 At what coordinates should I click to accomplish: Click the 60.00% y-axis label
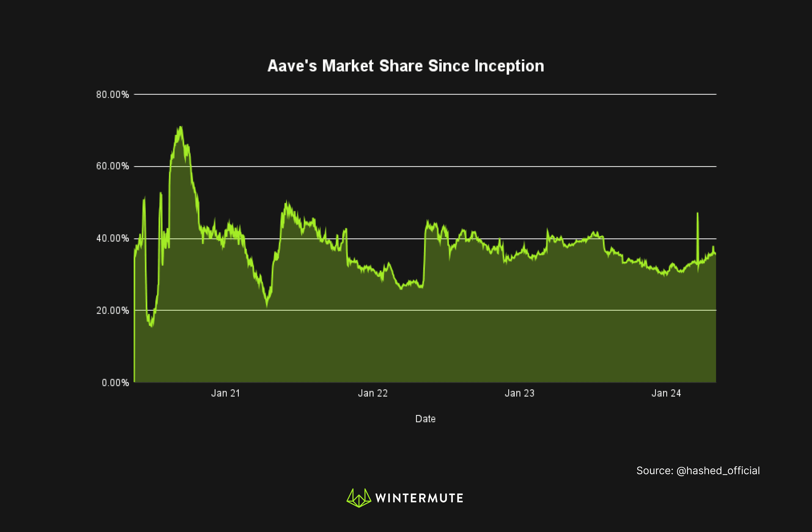pos(112,166)
